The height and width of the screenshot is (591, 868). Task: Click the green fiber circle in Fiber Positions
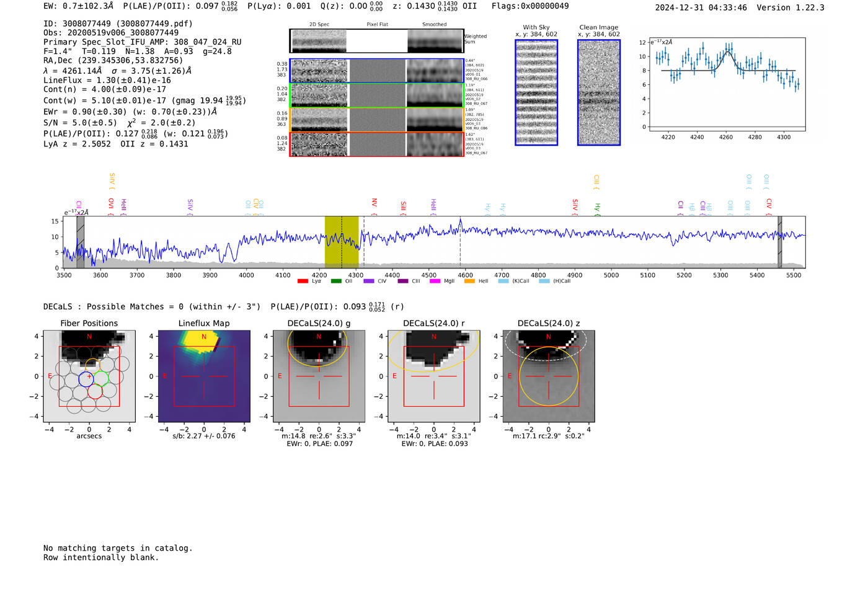coord(102,378)
